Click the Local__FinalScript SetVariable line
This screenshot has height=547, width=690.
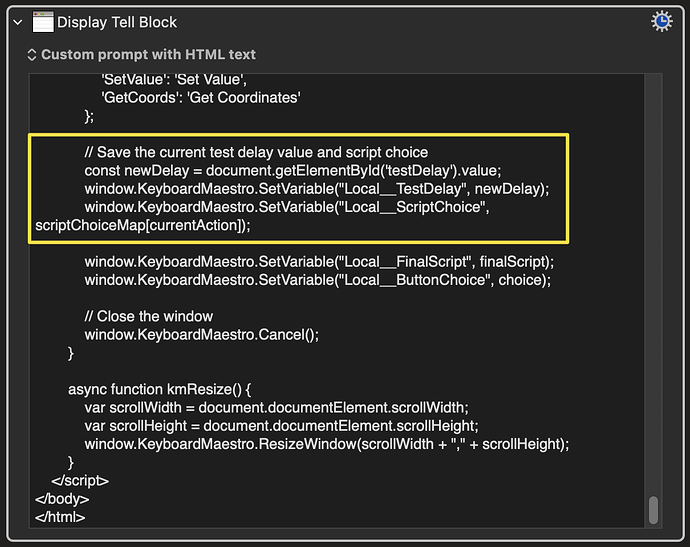click(319, 262)
